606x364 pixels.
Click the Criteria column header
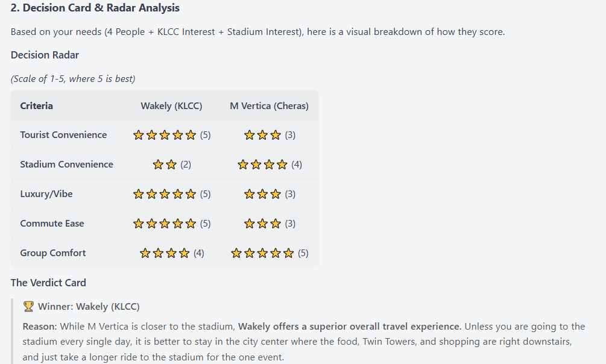(x=37, y=106)
